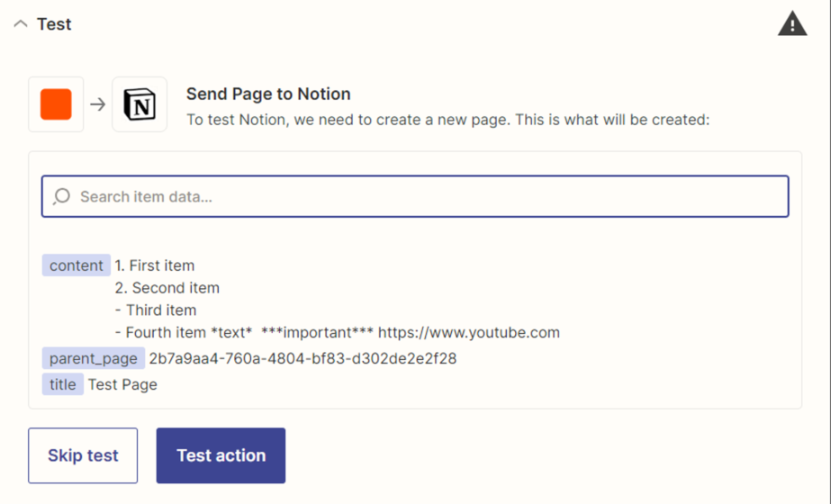Click the Skip test button
The image size is (831, 504).
pos(83,455)
